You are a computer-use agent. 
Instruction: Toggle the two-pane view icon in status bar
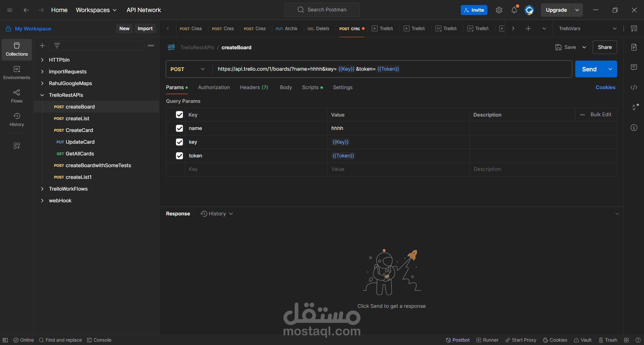coord(626,340)
